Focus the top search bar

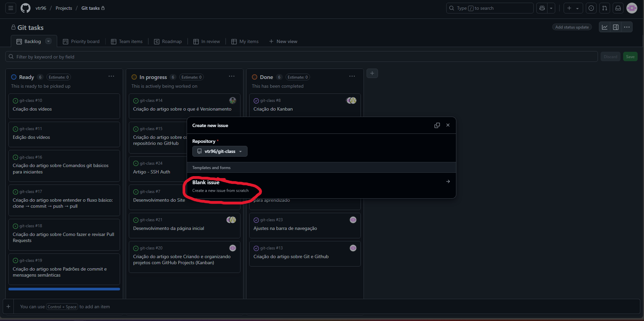(490, 8)
